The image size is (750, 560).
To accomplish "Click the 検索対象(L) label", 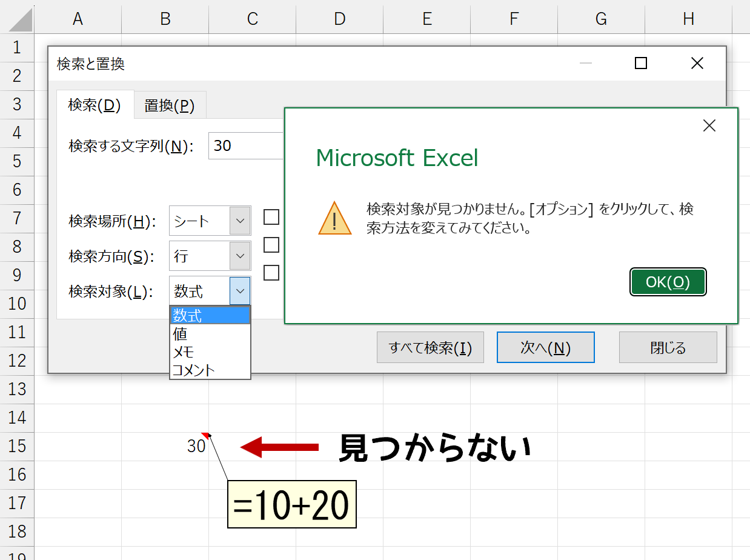I will [111, 292].
